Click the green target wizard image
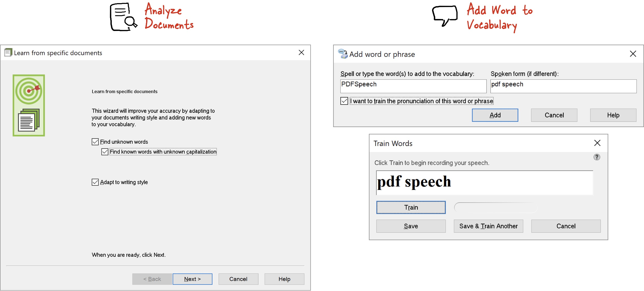 [29, 105]
